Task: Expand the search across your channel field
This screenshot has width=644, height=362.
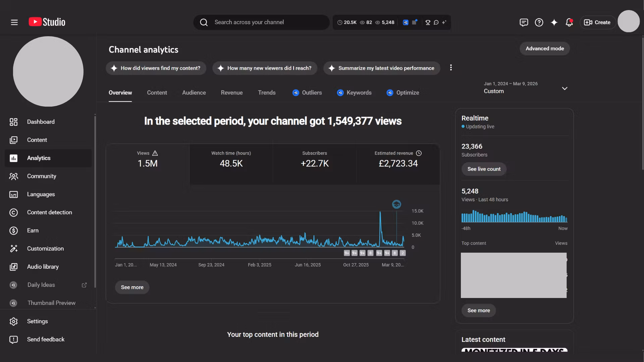Action: pyautogui.click(x=261, y=22)
